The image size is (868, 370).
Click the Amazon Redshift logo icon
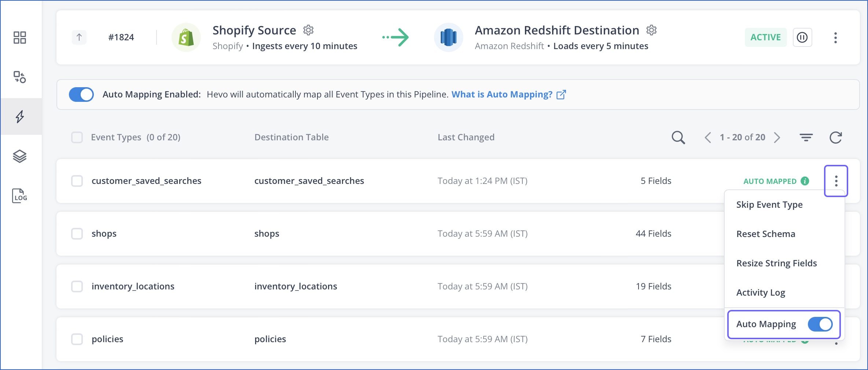click(449, 37)
